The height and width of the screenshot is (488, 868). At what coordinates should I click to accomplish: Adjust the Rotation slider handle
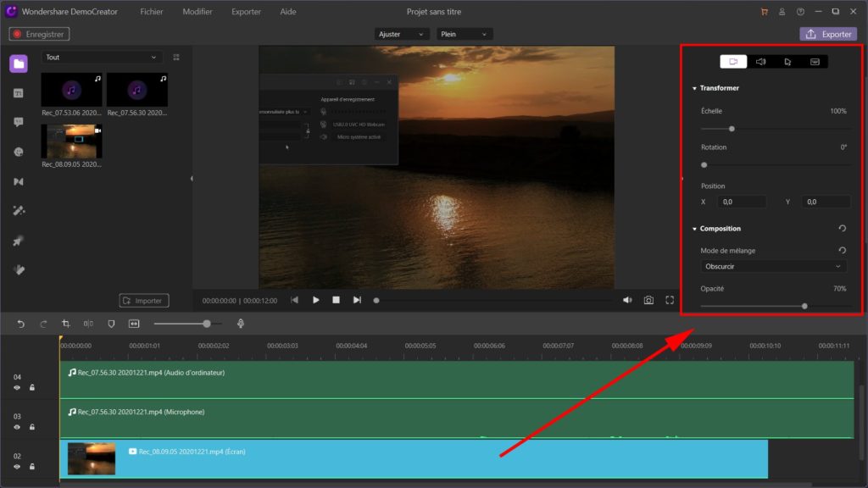(x=704, y=165)
